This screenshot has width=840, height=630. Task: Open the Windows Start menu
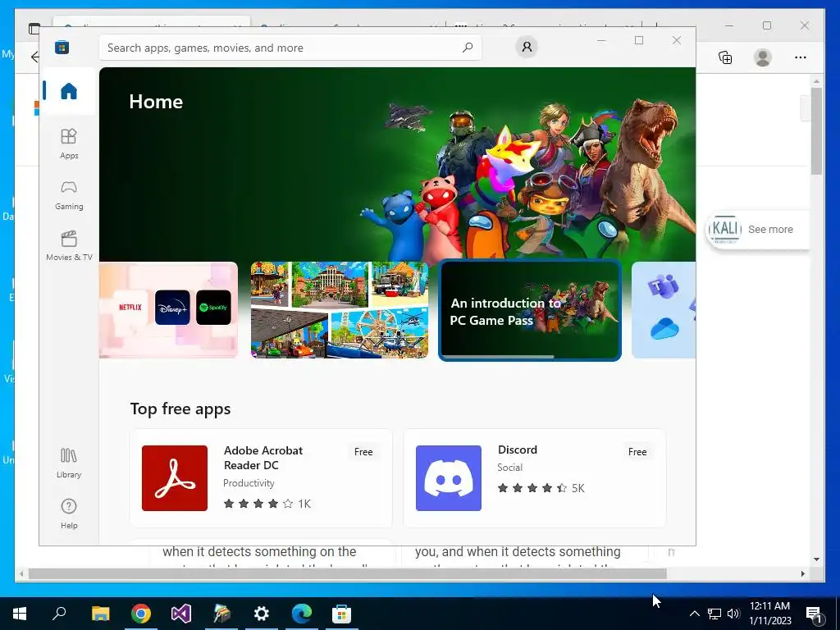point(20,614)
